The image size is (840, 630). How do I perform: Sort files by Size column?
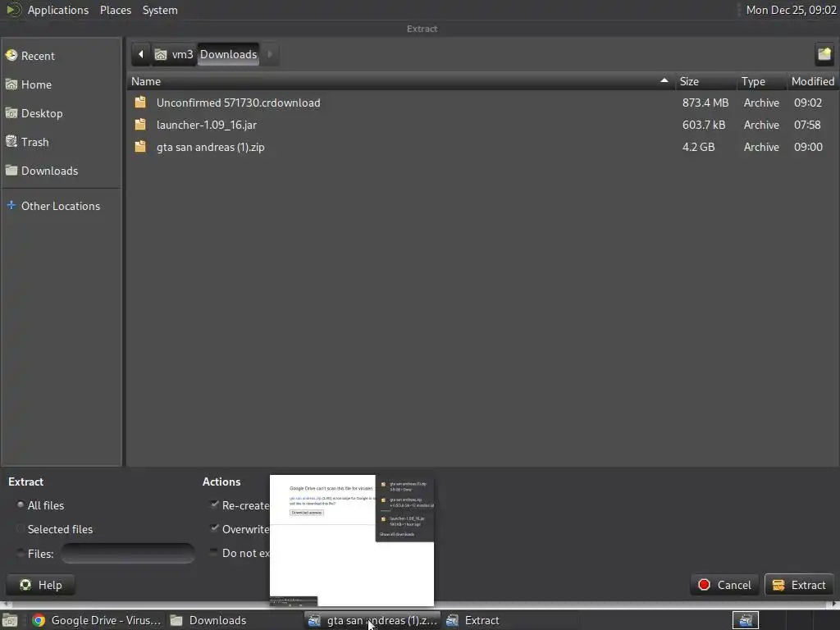pyautogui.click(x=705, y=81)
